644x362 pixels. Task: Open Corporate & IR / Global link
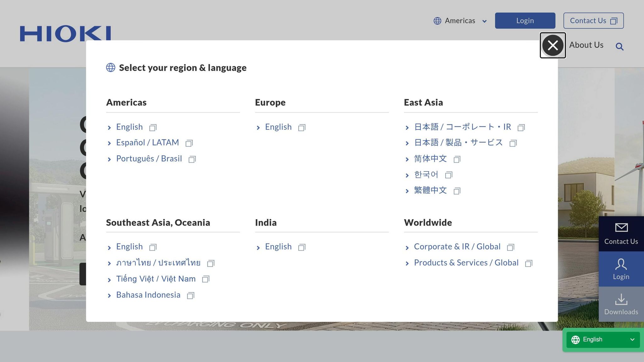pyautogui.click(x=457, y=247)
